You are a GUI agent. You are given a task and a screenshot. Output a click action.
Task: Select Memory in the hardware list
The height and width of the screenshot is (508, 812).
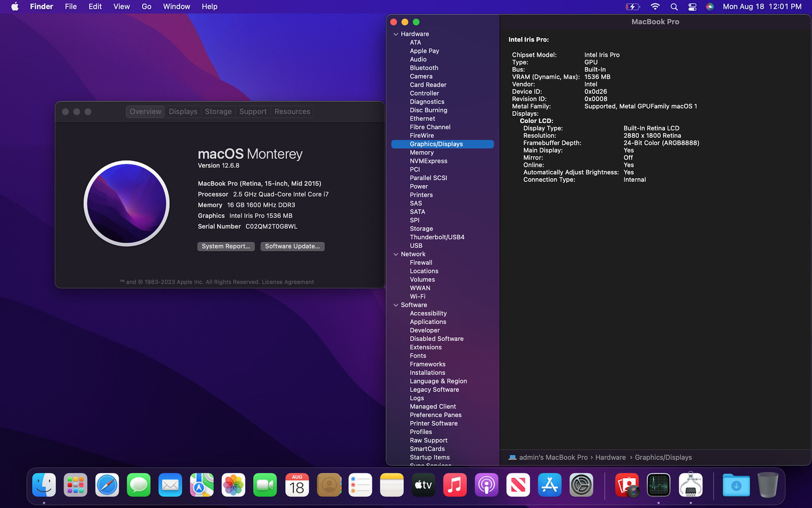point(422,152)
